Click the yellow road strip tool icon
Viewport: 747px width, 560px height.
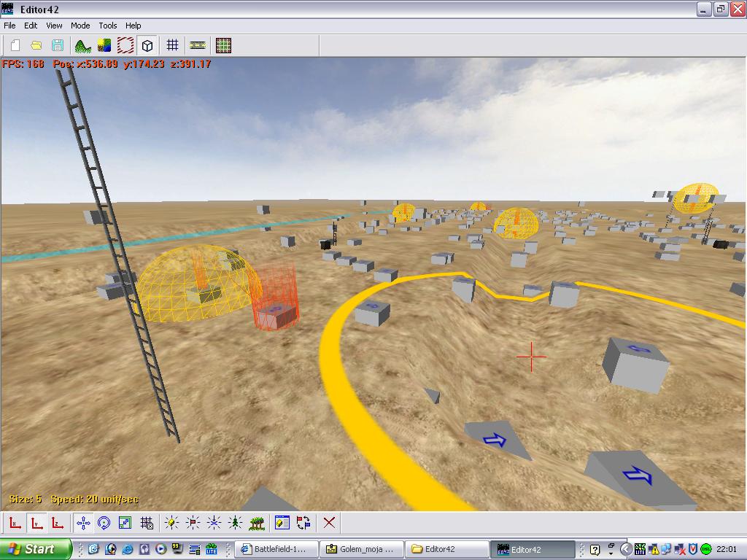tap(198, 45)
